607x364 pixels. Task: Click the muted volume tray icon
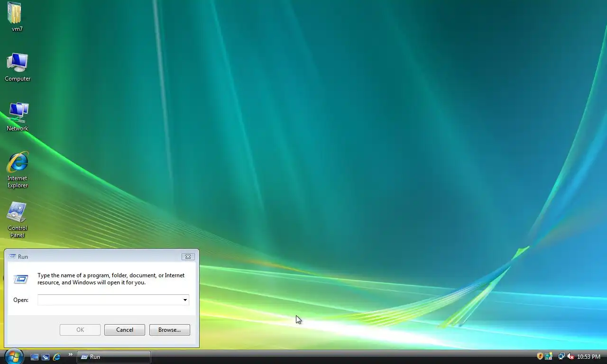point(570,356)
